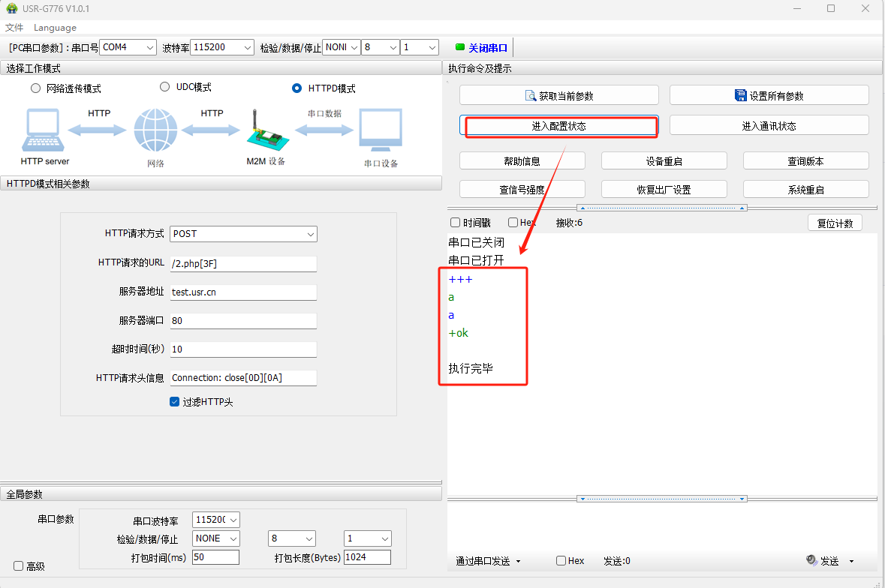Click the enter configuration state button
885x588 pixels.
coord(559,126)
